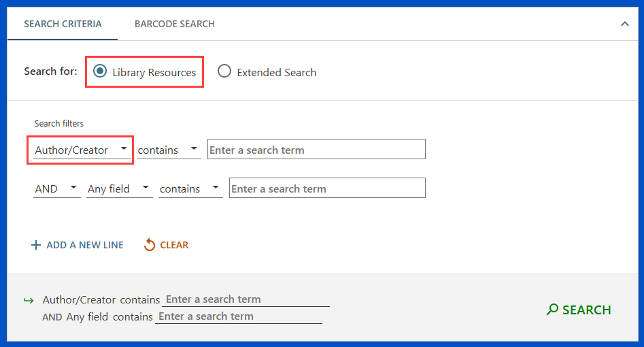This screenshot has height=347, width=644.
Task: Focus the second row search term box
Action: click(327, 188)
